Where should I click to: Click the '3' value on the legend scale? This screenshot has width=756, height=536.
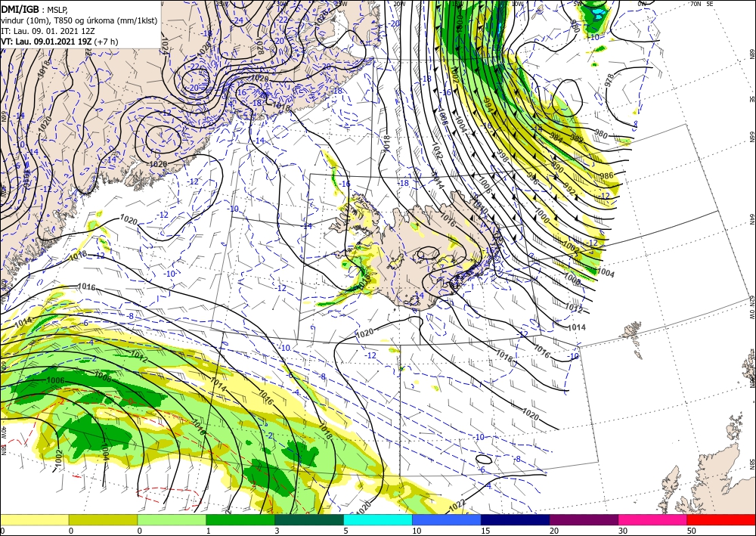click(277, 531)
